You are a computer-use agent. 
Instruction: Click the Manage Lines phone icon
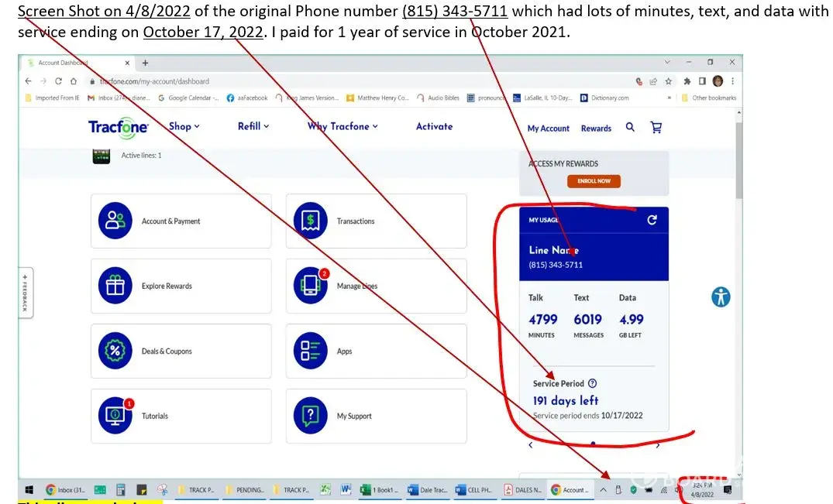coord(310,286)
